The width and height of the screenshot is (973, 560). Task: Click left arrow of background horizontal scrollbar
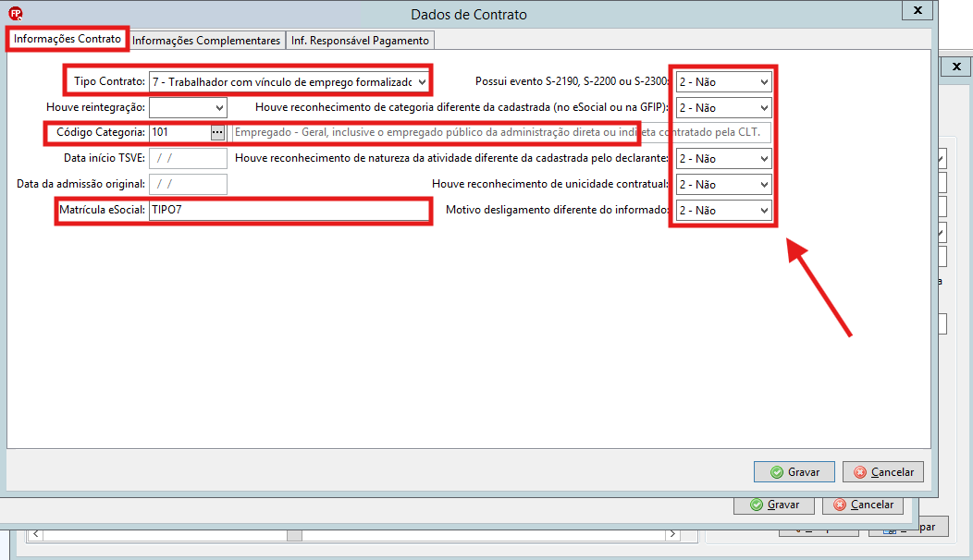click(x=35, y=534)
